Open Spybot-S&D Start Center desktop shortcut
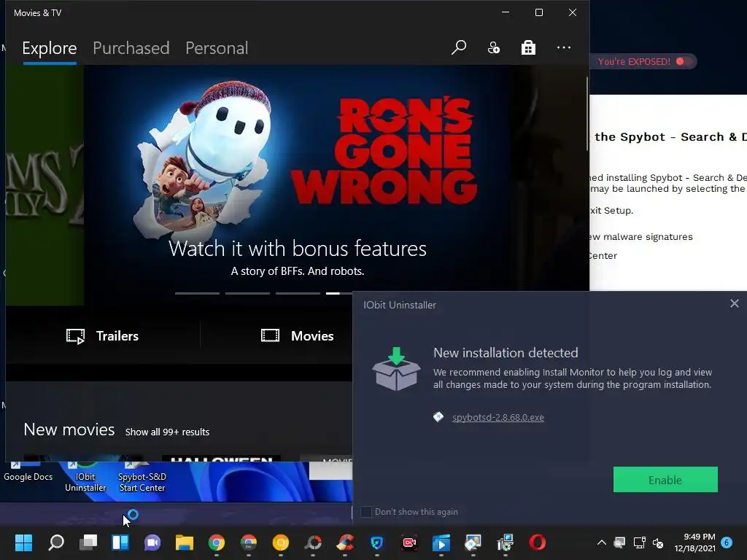The width and height of the screenshot is (747, 560). (x=142, y=477)
